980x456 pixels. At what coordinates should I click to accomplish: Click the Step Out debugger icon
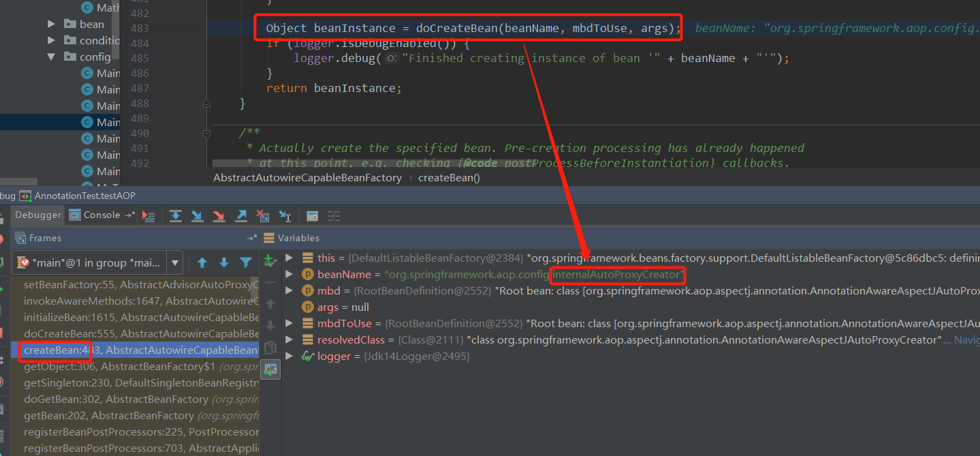241,216
